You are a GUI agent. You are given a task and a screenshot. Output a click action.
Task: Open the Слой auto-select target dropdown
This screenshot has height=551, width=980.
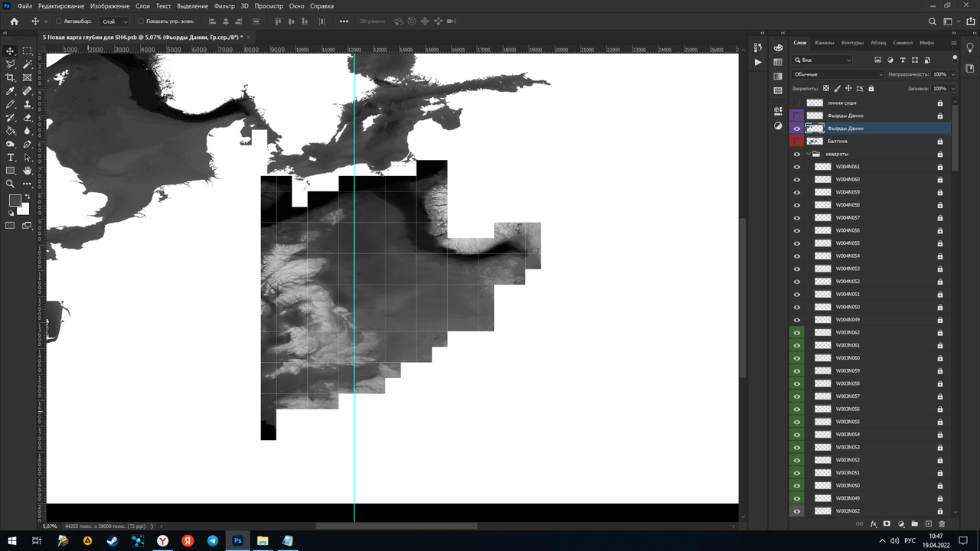click(115, 21)
